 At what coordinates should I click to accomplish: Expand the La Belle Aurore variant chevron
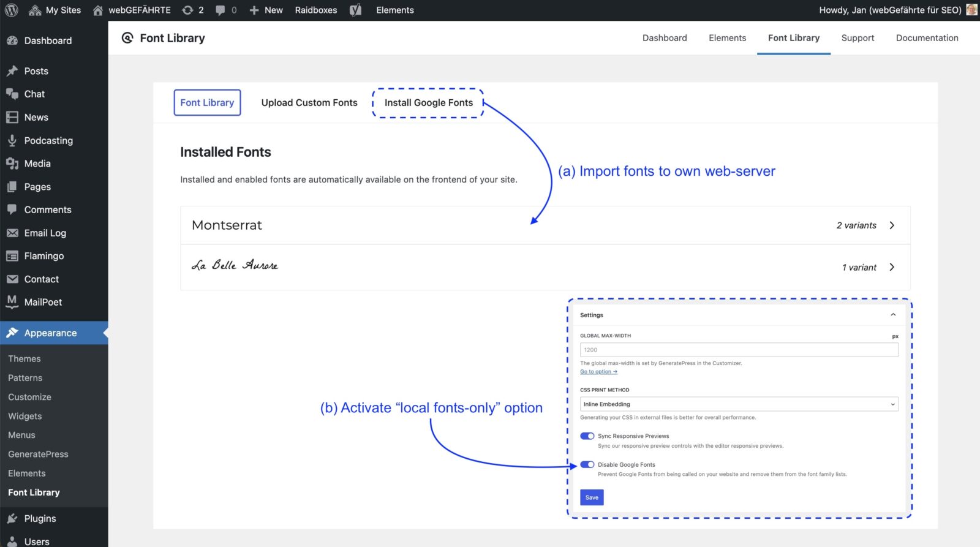click(x=892, y=267)
